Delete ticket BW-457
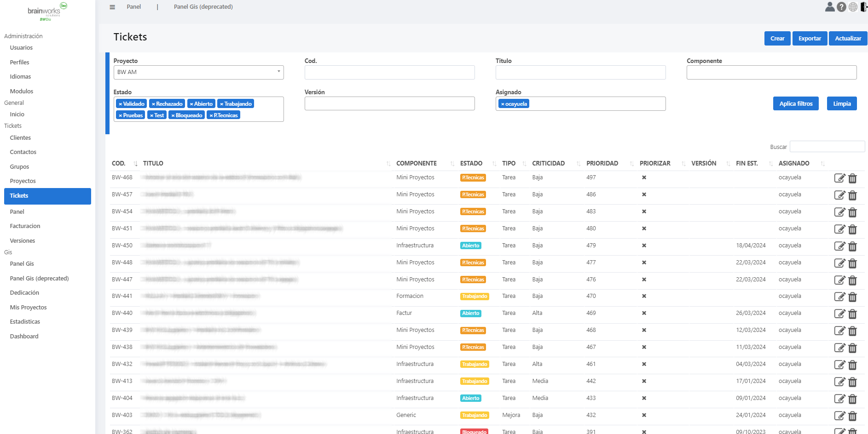 852,195
